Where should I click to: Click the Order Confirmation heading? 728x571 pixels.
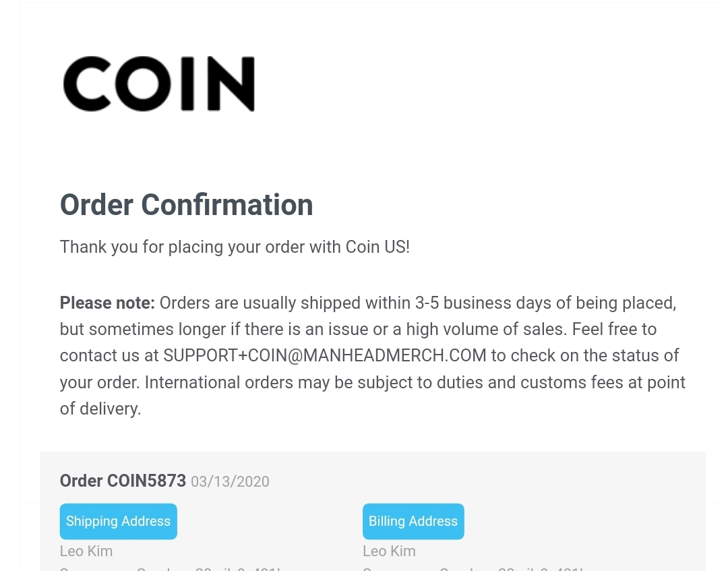pyautogui.click(x=186, y=205)
